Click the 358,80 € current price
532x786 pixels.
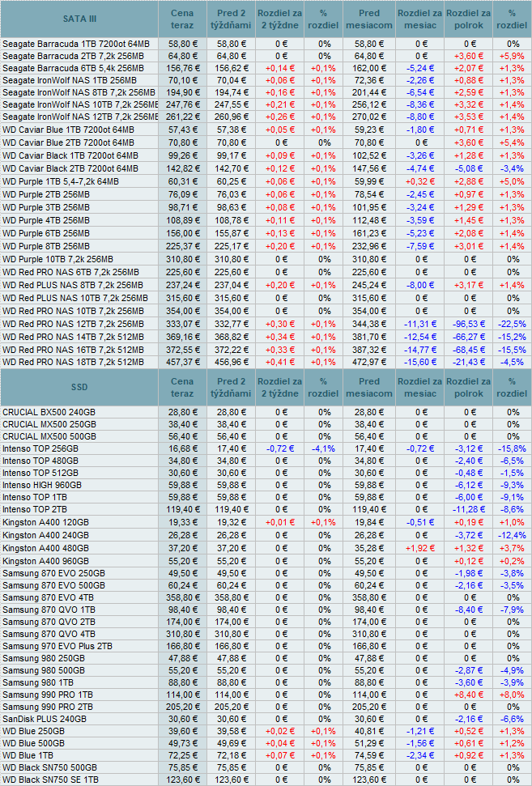[x=182, y=598]
